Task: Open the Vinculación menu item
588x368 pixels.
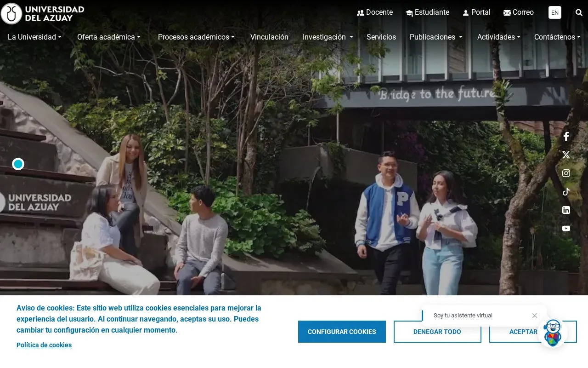Action: 269,37
